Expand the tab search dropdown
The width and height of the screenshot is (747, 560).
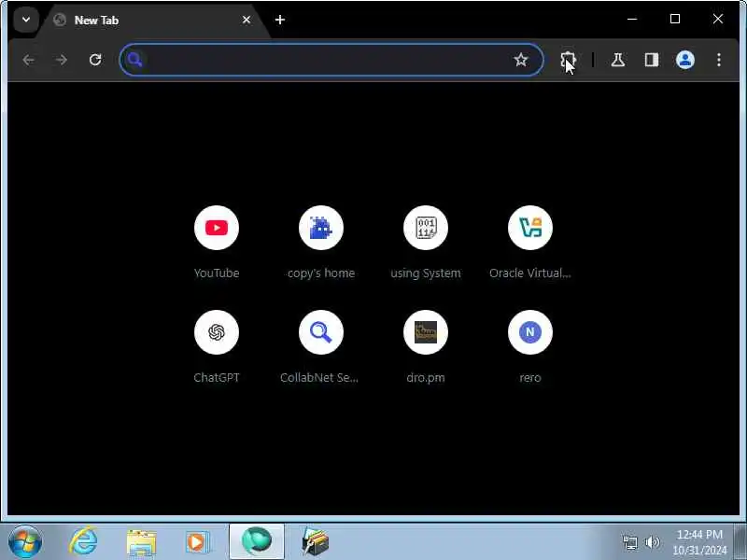point(26,20)
